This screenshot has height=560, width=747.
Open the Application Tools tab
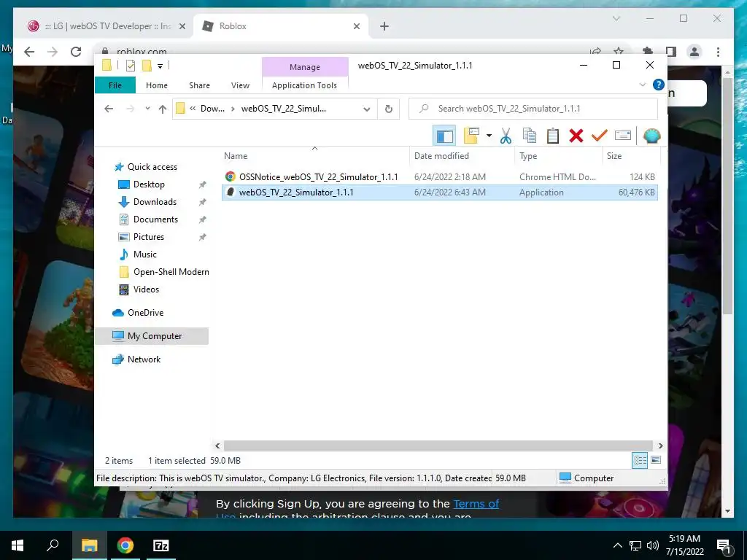304,85
